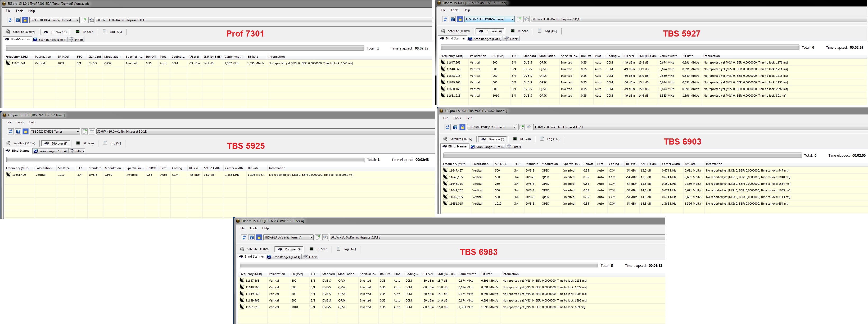Image resolution: width=868 pixels, height=324 pixels.
Task: Click new-document icon in TBS 5927 toolbar
Action: [519, 19]
